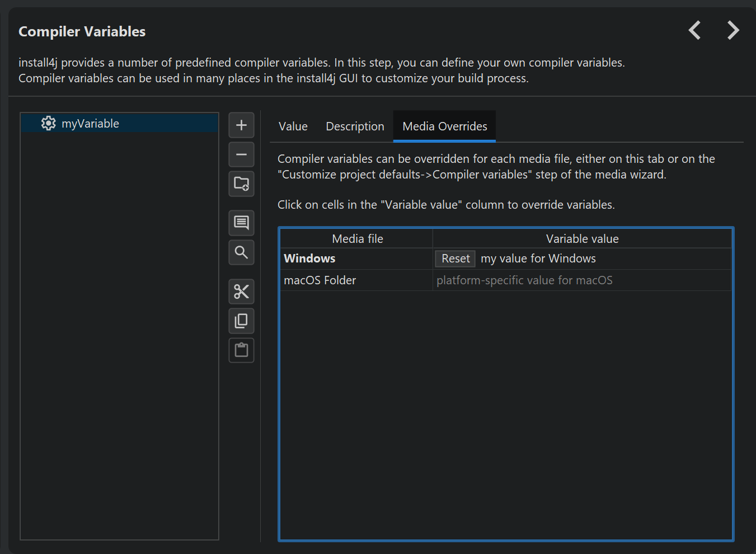Click the cut scissors icon
This screenshot has width=756, height=554.
pyautogui.click(x=241, y=292)
